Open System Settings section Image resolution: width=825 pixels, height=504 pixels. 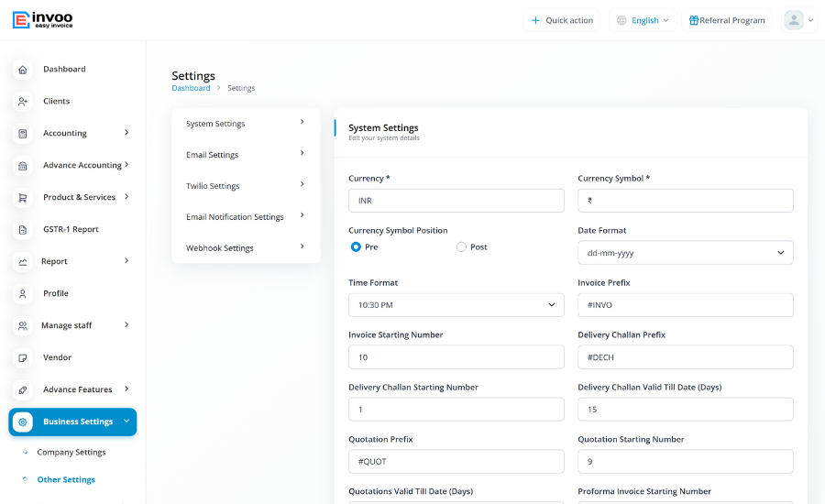[x=246, y=124]
